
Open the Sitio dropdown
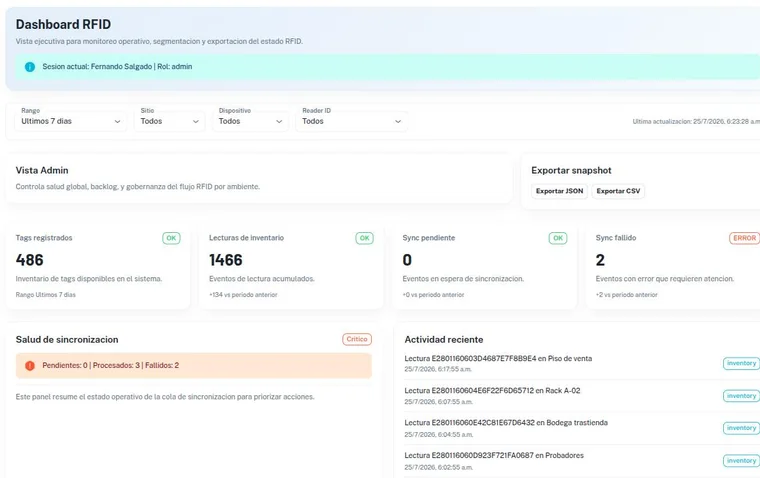click(x=170, y=121)
